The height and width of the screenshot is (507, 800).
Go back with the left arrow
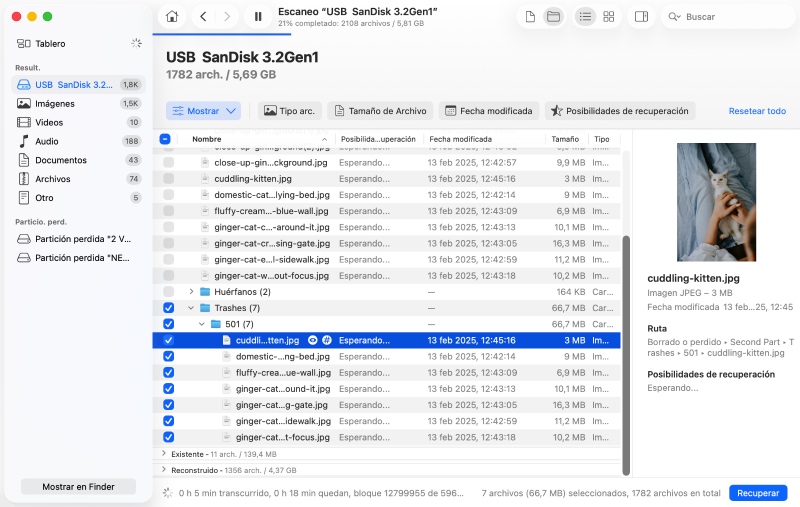[x=204, y=16]
